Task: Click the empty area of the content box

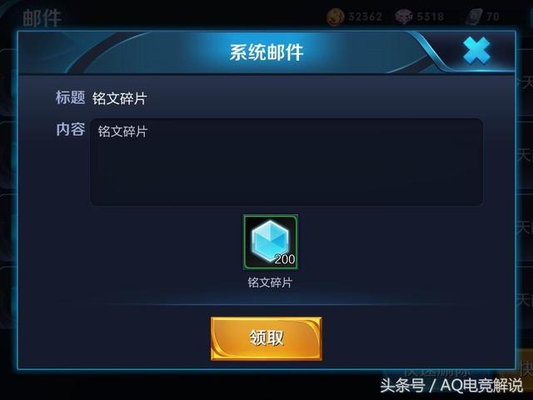Action: pos(287,170)
